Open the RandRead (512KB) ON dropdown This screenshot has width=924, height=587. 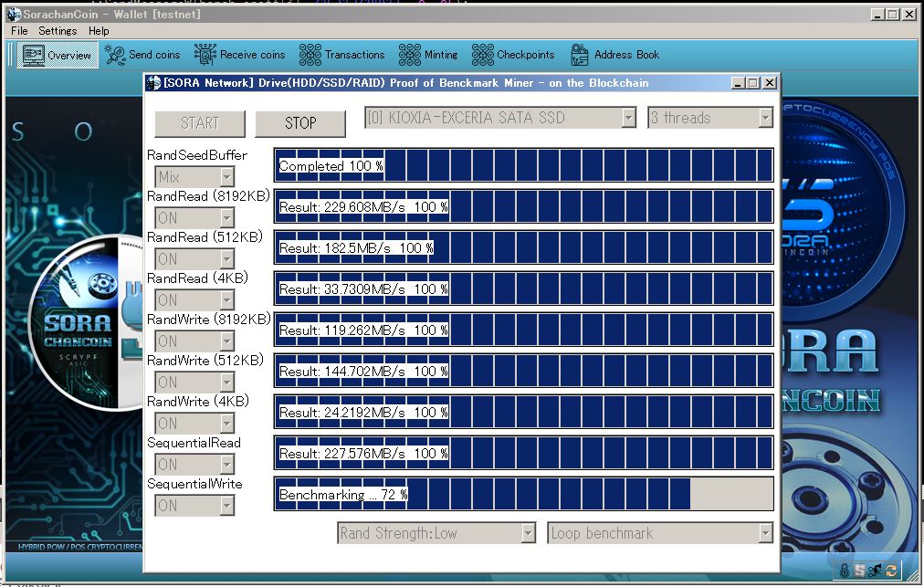click(194, 258)
